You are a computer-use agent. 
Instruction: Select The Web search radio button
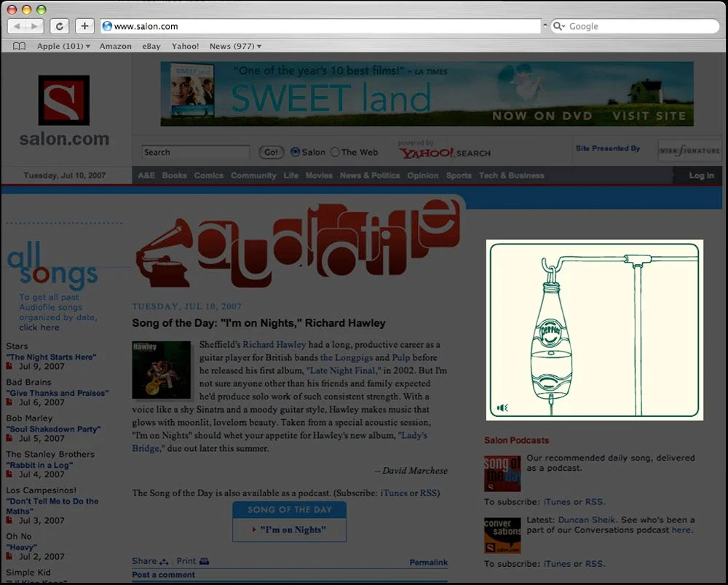click(x=335, y=152)
